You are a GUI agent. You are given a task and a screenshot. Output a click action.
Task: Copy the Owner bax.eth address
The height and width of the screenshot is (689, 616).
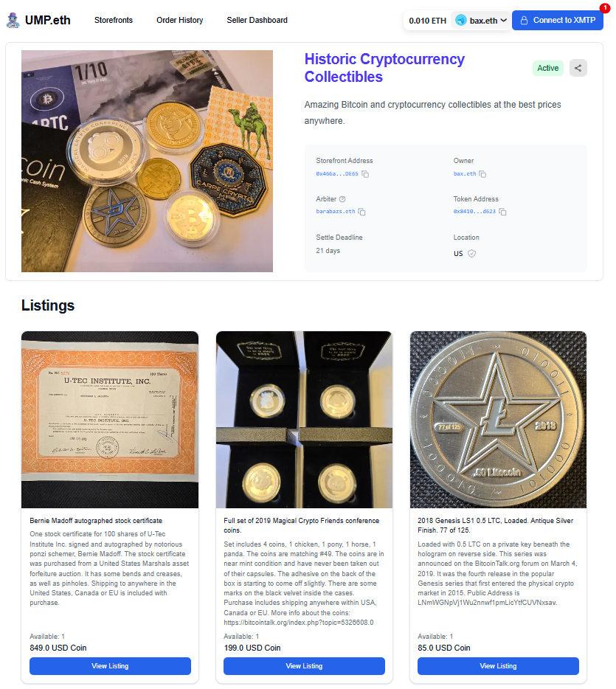point(482,174)
